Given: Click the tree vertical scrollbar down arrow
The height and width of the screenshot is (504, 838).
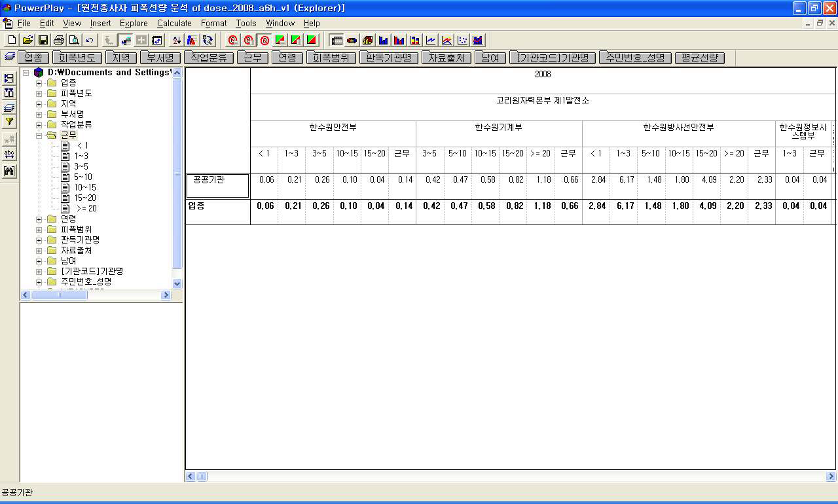Looking at the screenshot, I should 177,283.
